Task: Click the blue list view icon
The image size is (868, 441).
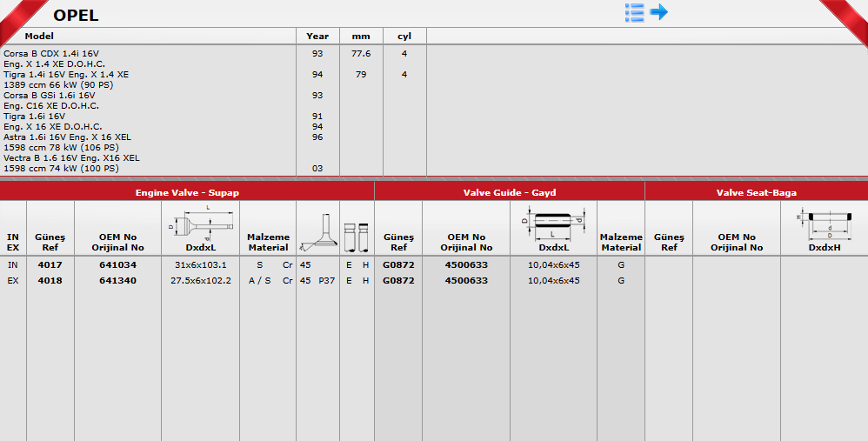Action: click(635, 12)
